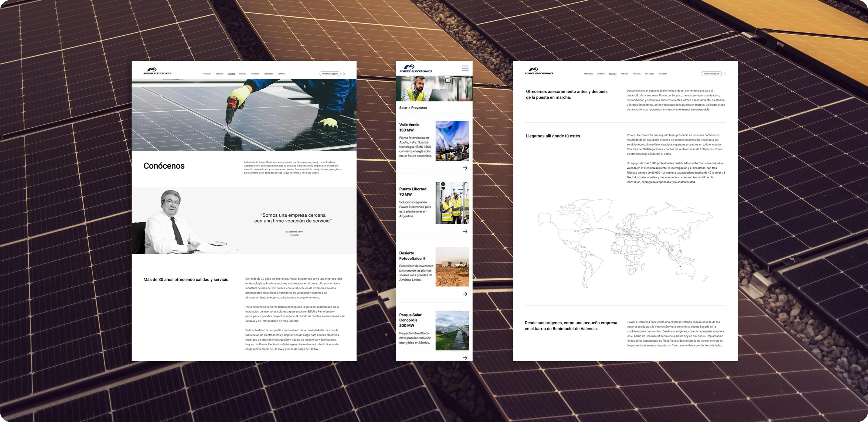Click the mobile page engineer header image

[x=434, y=89]
